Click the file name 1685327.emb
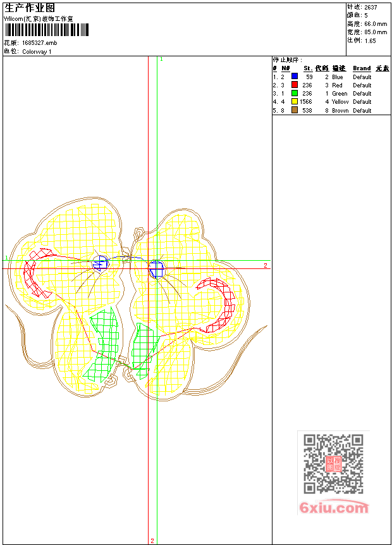The height and width of the screenshot is (545, 392). (40, 43)
